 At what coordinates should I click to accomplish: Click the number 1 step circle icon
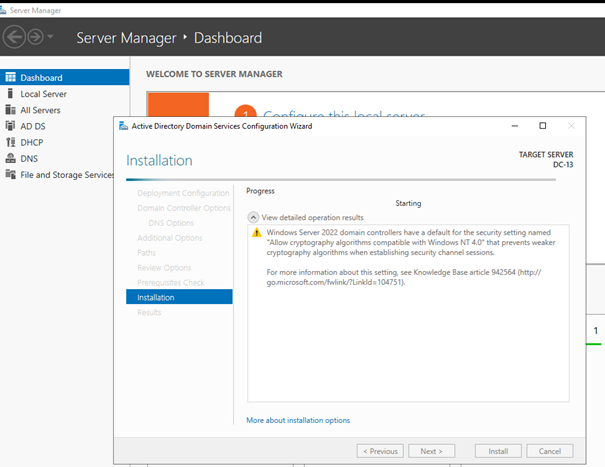point(245,111)
